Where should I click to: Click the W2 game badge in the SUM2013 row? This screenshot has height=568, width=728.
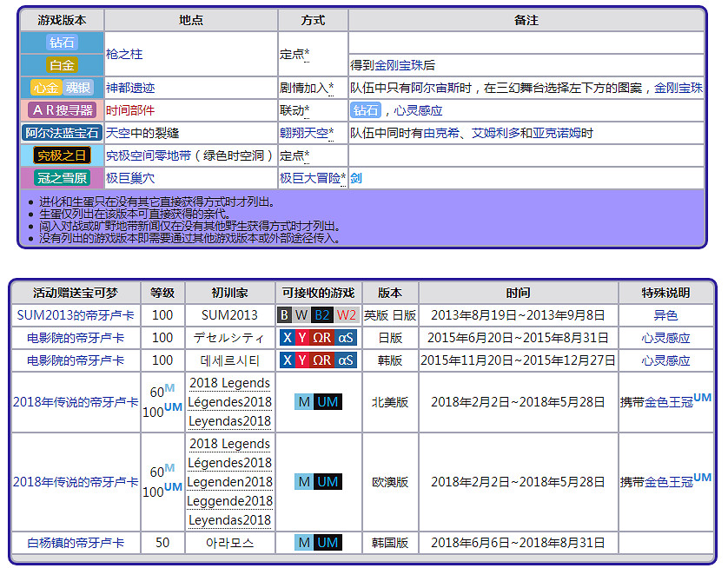[x=346, y=315]
